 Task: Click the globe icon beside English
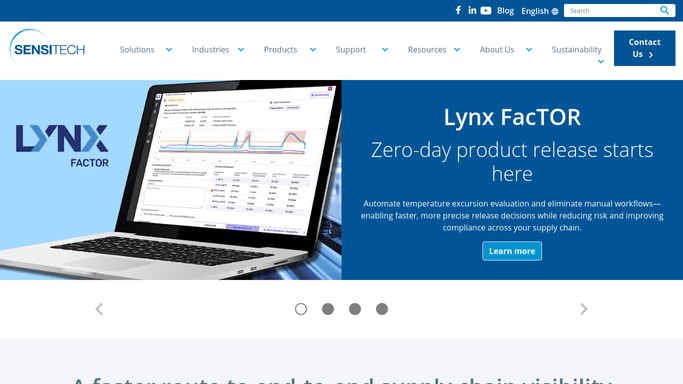555,11
